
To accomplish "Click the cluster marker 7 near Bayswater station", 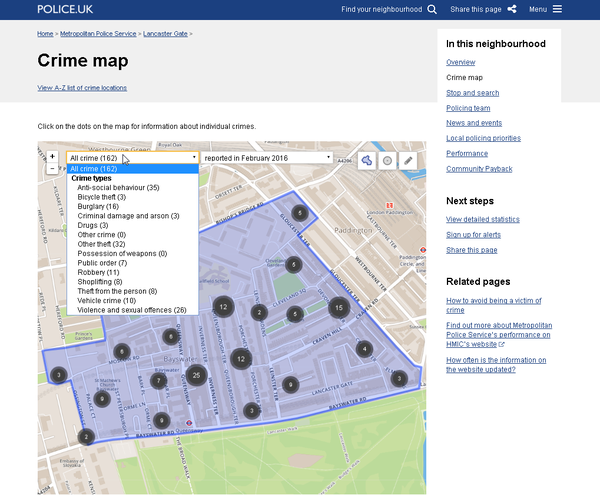I will (158, 381).
